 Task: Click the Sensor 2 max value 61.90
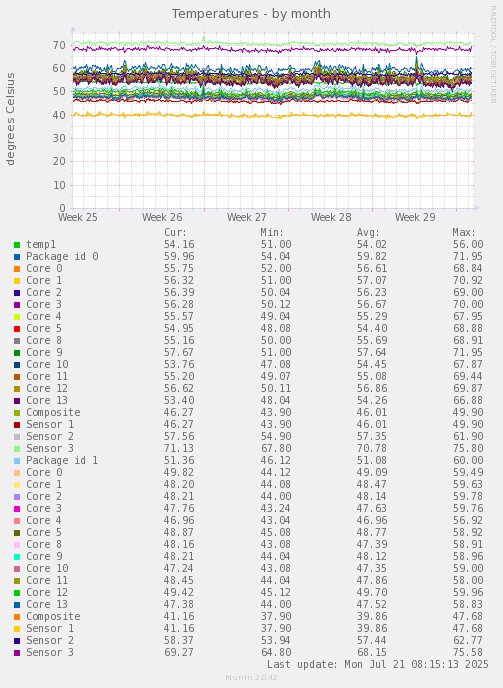point(468,437)
